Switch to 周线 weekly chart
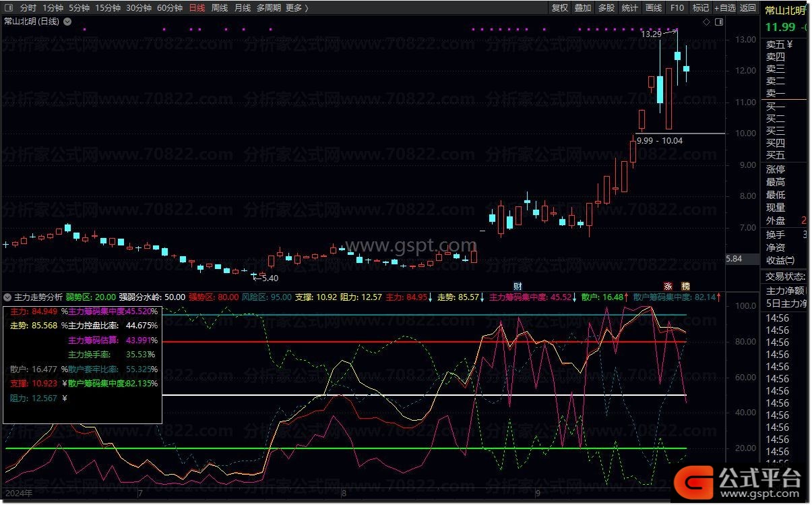The image size is (812, 505). (220, 8)
